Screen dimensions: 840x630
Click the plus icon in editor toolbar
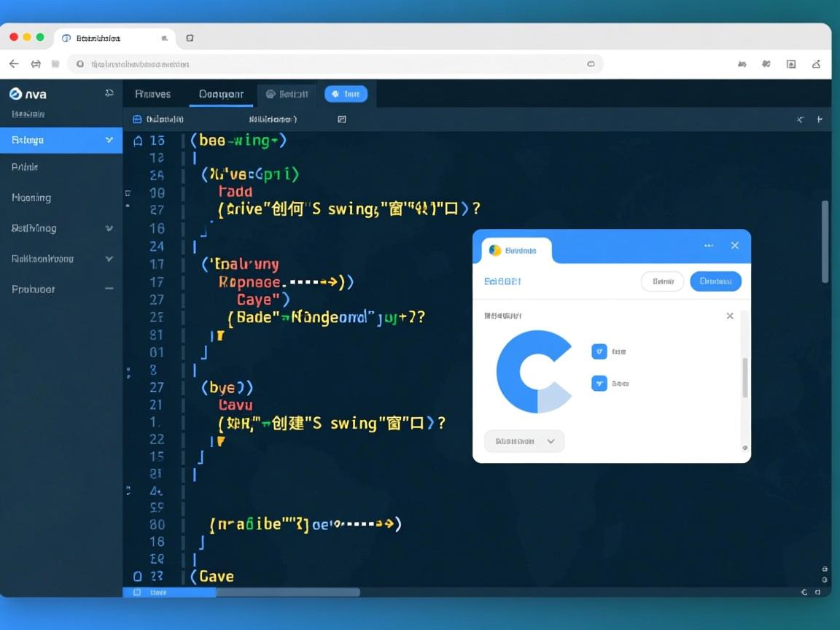[820, 120]
